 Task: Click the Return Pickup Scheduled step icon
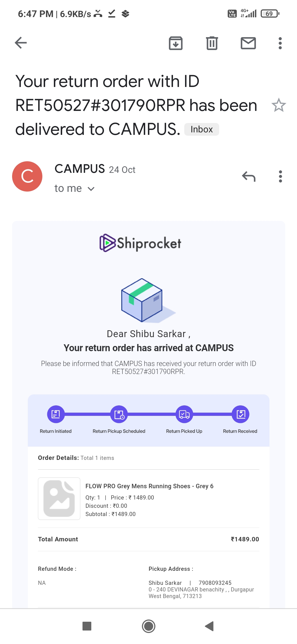point(119,414)
